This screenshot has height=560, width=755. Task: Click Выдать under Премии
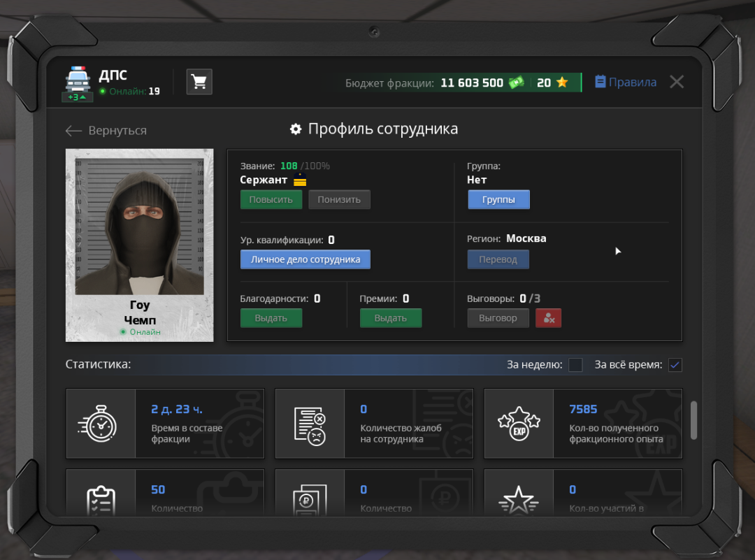click(x=391, y=318)
